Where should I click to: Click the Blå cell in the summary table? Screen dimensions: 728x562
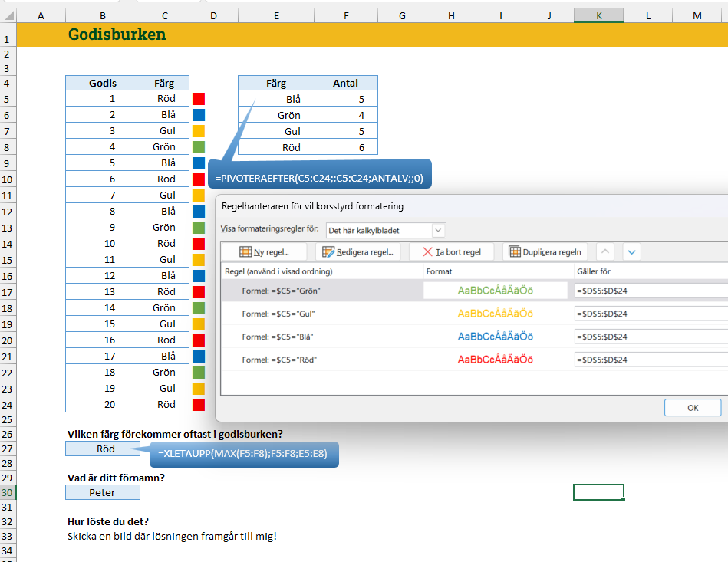pos(276,100)
